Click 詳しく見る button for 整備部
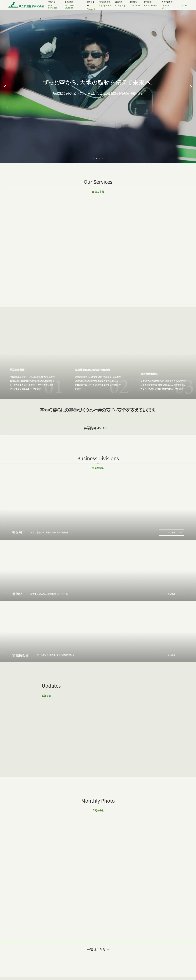Image resolution: width=196 pixels, height=980 pixels. point(171,594)
